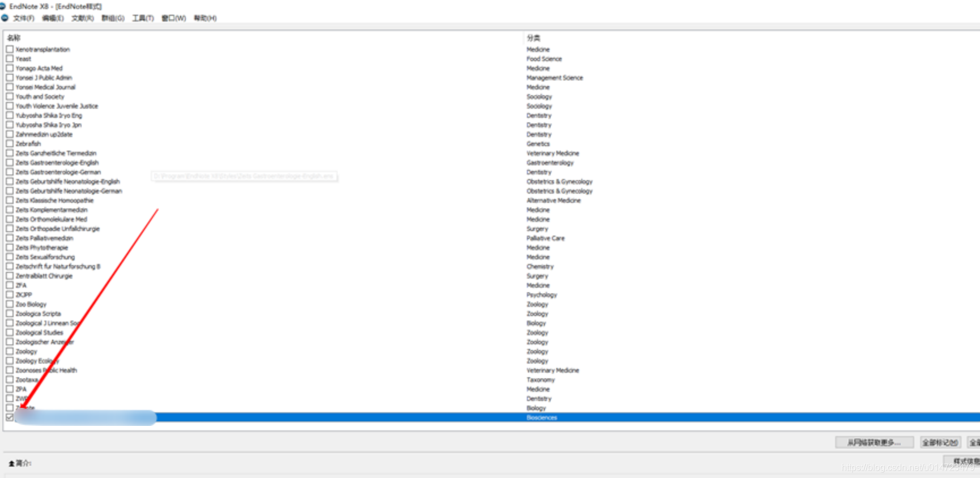Open the 群组(G) menu
This screenshot has width=980, height=478.
point(113,18)
